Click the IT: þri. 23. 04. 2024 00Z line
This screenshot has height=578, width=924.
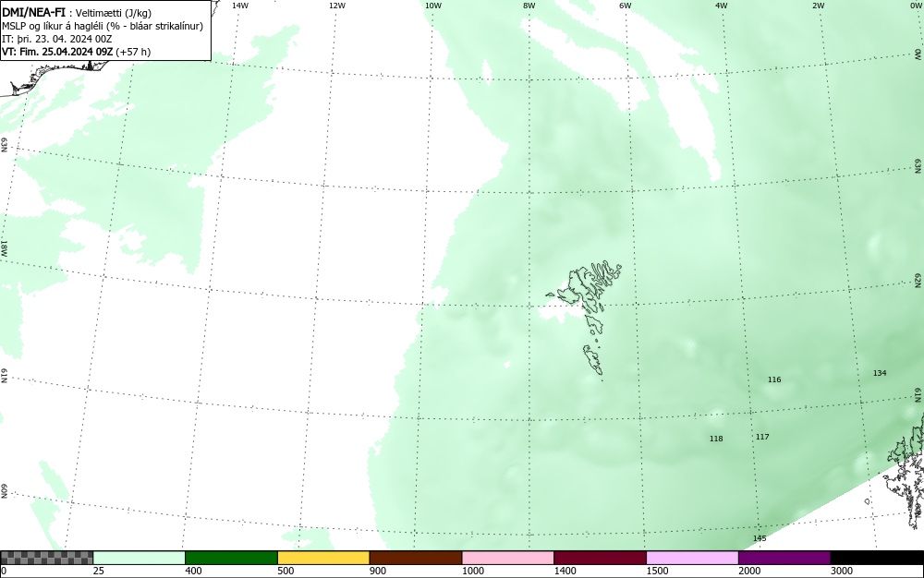pyautogui.click(x=57, y=39)
